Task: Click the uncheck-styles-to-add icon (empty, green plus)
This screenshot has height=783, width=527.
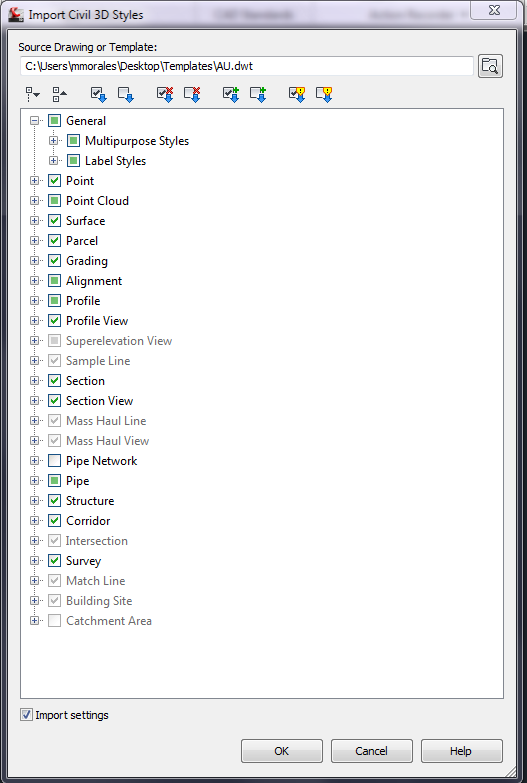Action: (258, 94)
